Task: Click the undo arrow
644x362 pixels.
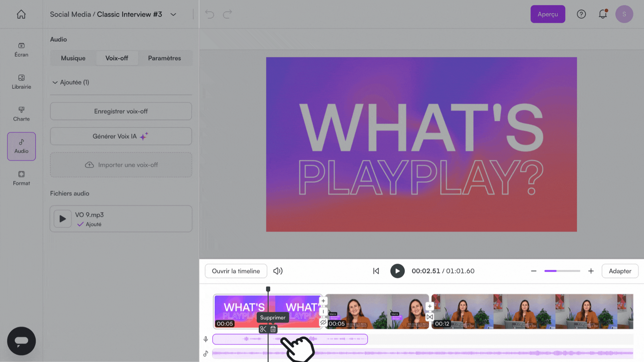Action: click(210, 14)
